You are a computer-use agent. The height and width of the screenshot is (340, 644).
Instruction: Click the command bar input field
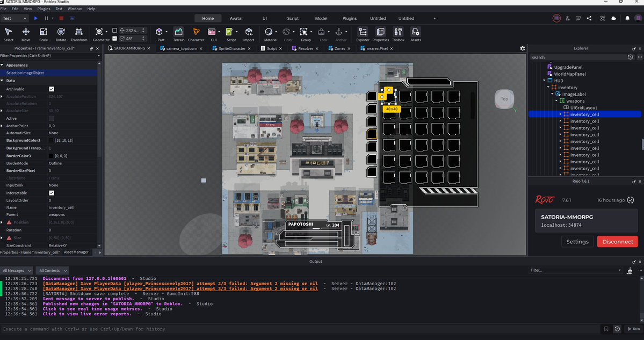tap(300, 329)
